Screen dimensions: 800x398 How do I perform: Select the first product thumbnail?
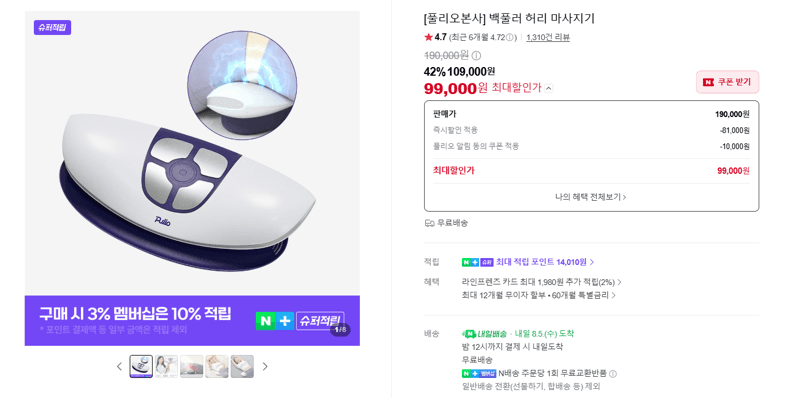coord(141,366)
